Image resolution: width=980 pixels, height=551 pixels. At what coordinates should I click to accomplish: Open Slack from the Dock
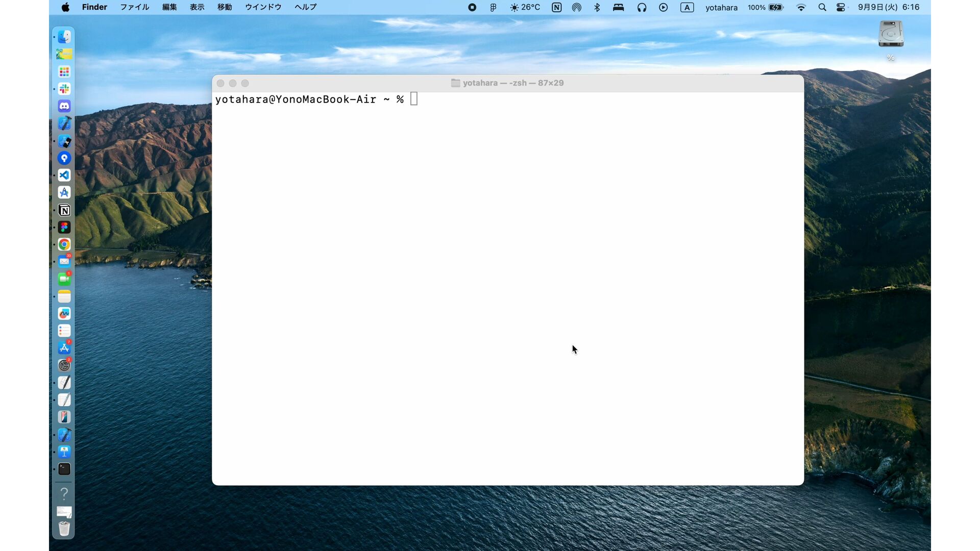pos(64,89)
